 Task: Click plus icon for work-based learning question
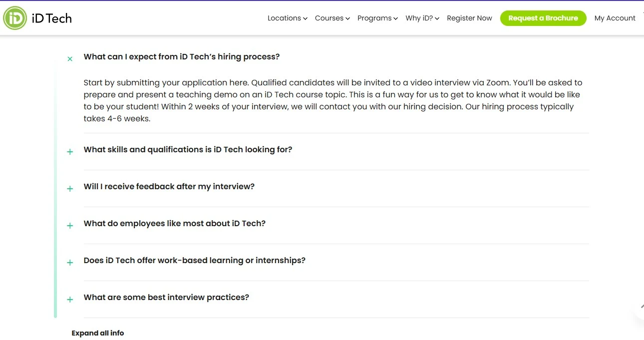(x=70, y=263)
